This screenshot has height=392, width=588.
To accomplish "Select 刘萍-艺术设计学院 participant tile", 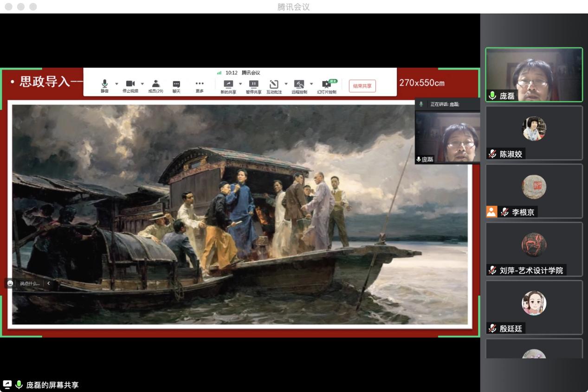I will click(534, 249).
